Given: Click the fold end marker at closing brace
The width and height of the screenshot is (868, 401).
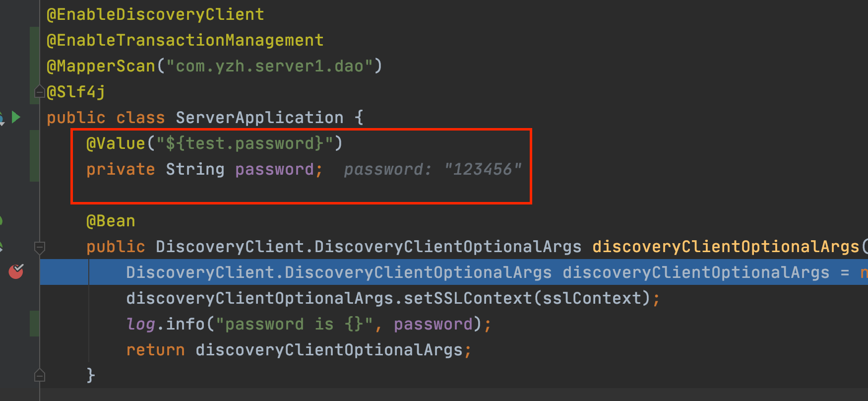Looking at the screenshot, I should point(40,376).
